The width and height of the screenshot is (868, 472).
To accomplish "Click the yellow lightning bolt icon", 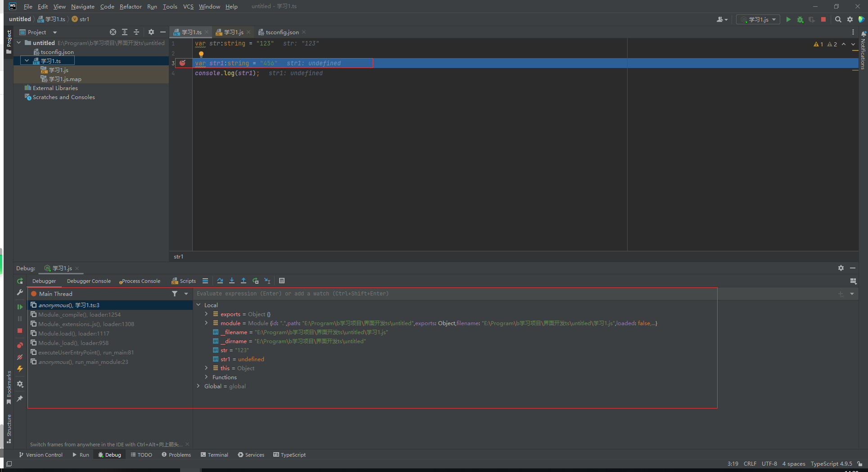I will (20, 369).
